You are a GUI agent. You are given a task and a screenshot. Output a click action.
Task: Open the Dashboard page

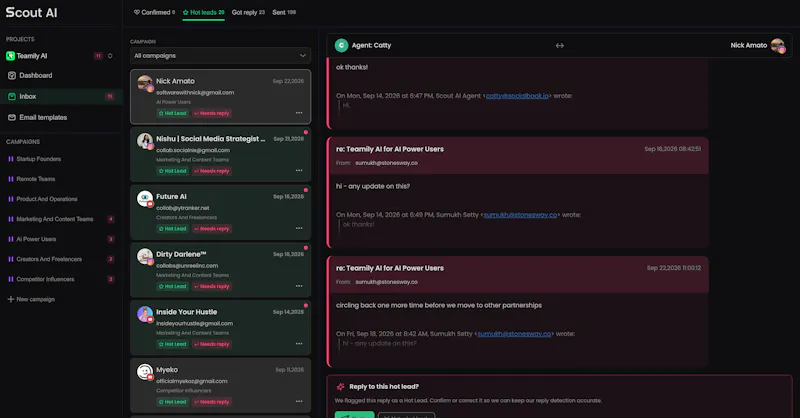point(35,76)
